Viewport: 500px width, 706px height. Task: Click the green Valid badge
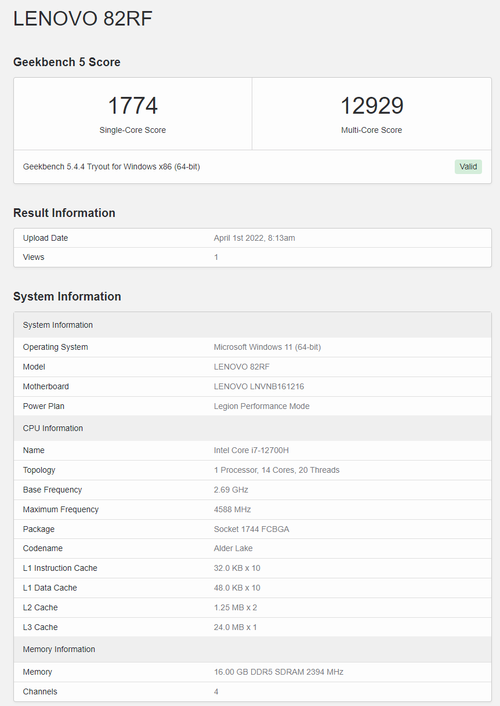[468, 167]
